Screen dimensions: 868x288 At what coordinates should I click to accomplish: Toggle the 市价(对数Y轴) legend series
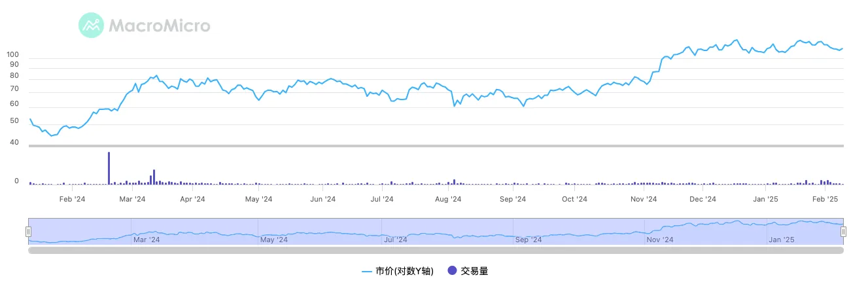[397, 270]
